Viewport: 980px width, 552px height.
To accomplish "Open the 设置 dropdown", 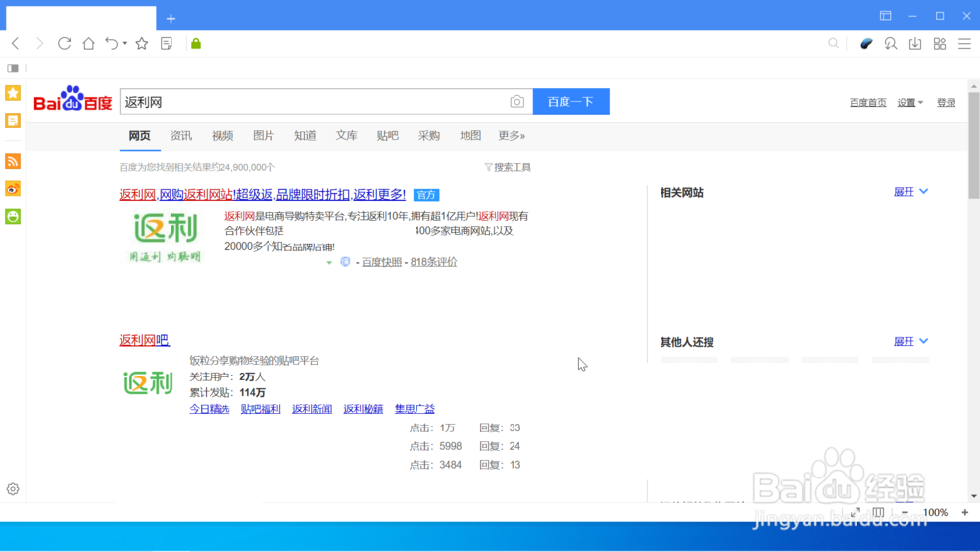I will click(910, 103).
